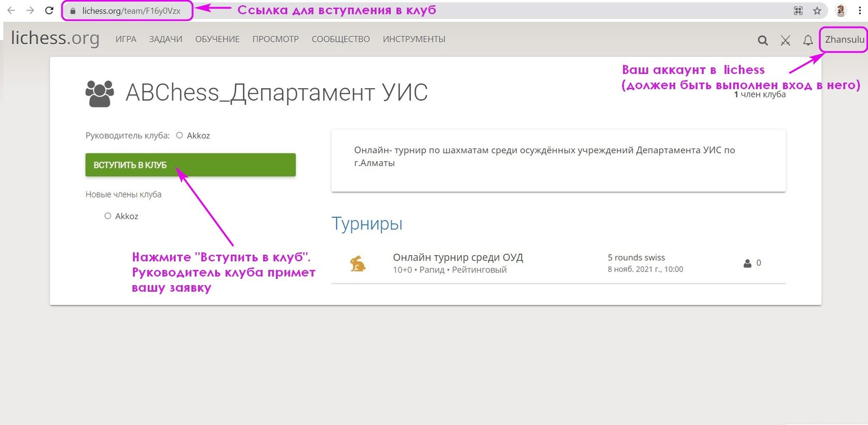Open the ИНСТРУМЕНТЫ menu
Image resolution: width=868 pixels, height=425 pixels.
point(414,39)
